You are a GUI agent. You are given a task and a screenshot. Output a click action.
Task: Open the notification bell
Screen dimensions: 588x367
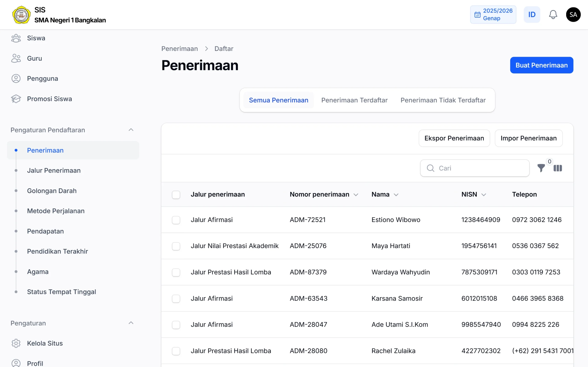coord(553,14)
